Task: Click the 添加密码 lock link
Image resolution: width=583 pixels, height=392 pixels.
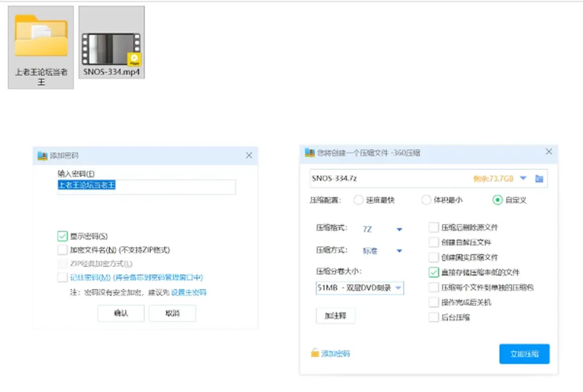Action: [330, 353]
